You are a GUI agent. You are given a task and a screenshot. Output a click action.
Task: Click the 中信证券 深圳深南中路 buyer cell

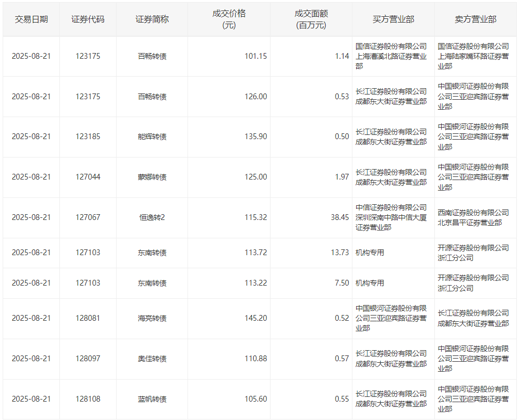(x=391, y=217)
